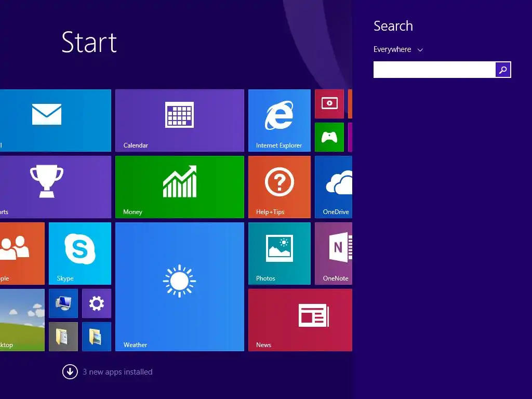Open the Mail tile with envelope icon
The width and height of the screenshot is (532, 399).
click(55, 121)
